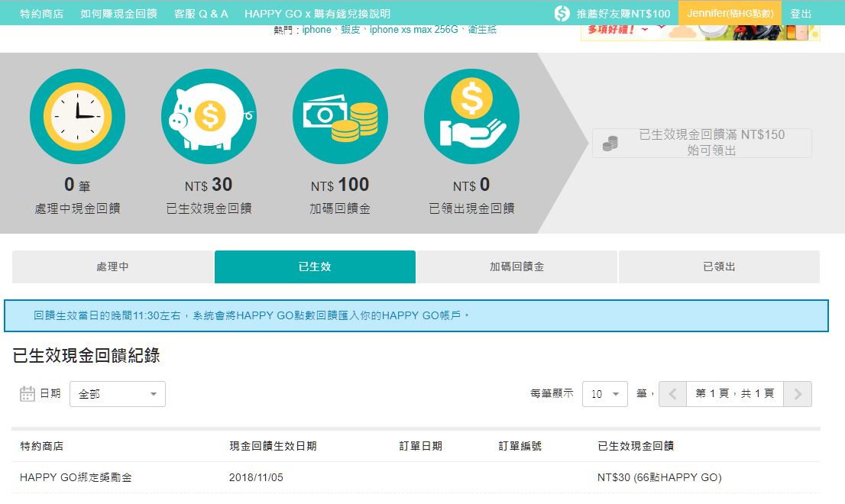Click the hot search term 蝦皮
Image resolution: width=845 pixels, height=504 pixels.
pos(351,30)
